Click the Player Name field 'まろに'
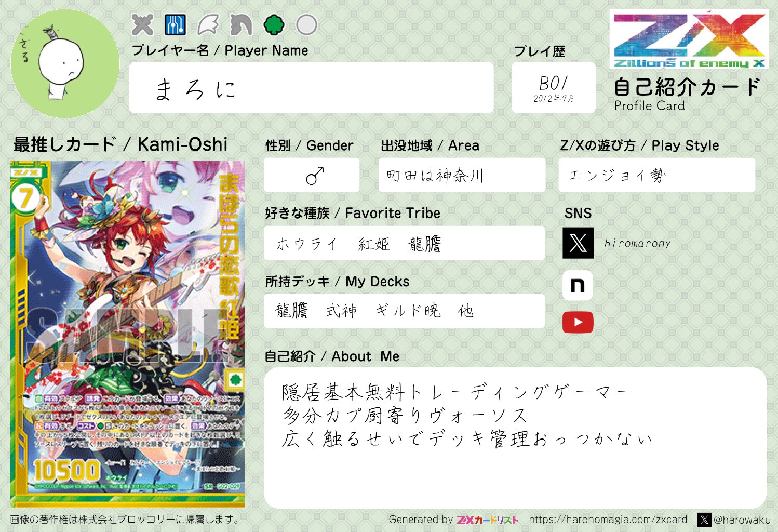778x532 pixels. pyautogui.click(x=311, y=88)
